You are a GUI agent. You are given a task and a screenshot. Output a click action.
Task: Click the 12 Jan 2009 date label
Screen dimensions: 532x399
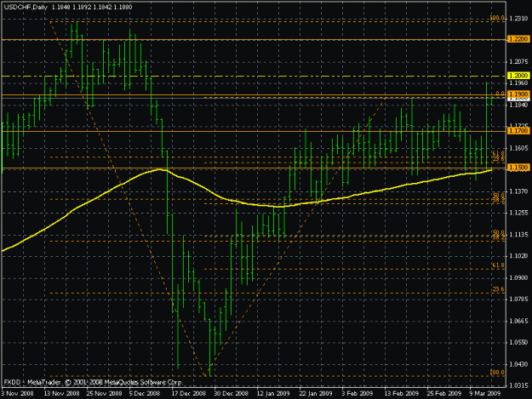tap(273, 394)
